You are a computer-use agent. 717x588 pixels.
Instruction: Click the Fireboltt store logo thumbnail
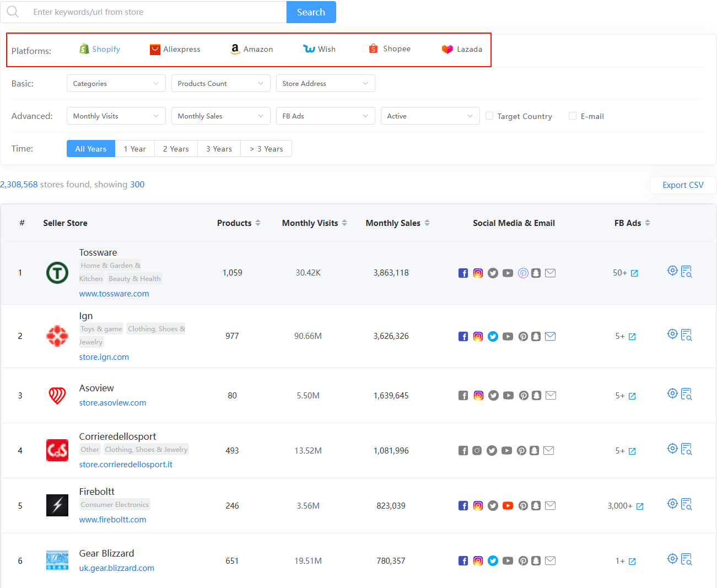pos(57,505)
